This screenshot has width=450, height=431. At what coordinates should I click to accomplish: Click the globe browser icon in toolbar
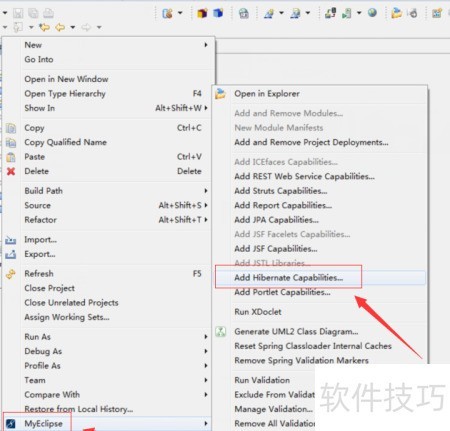point(372,13)
